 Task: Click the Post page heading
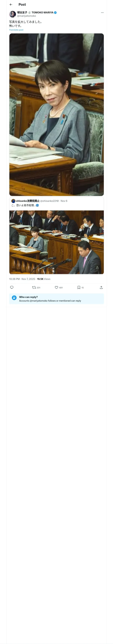coord(22,5)
